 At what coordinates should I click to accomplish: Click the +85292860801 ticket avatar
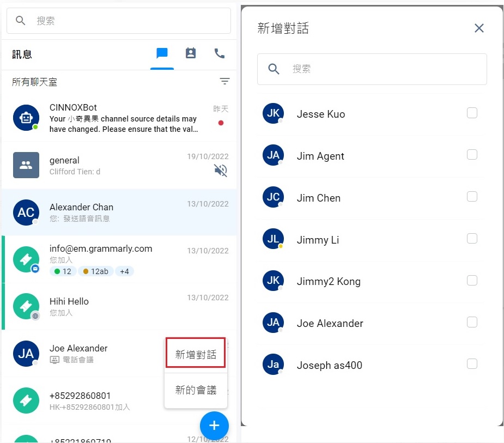click(26, 400)
